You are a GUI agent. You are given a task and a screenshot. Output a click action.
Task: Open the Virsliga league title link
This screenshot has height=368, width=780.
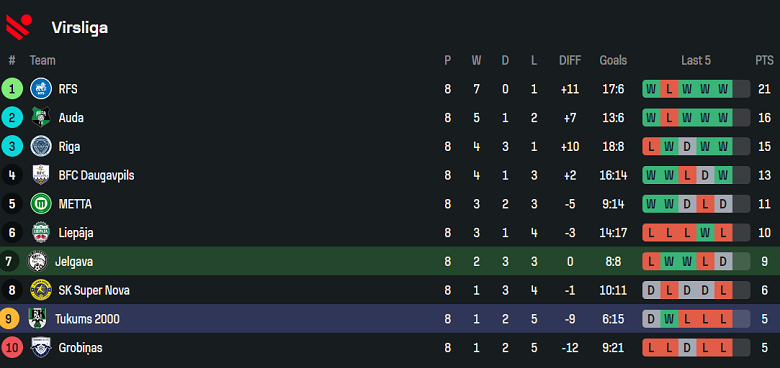point(80,28)
